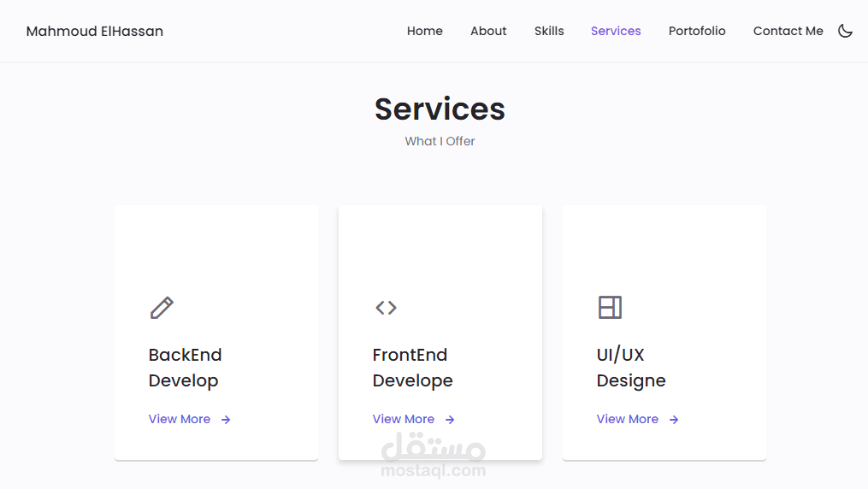Click the Mahmoud ElHassan site logo
Viewport: 868px width, 489px height.
click(x=95, y=31)
